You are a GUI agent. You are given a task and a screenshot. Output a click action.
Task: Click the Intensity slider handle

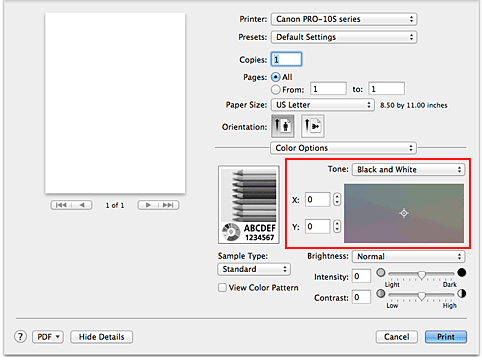coord(422,275)
